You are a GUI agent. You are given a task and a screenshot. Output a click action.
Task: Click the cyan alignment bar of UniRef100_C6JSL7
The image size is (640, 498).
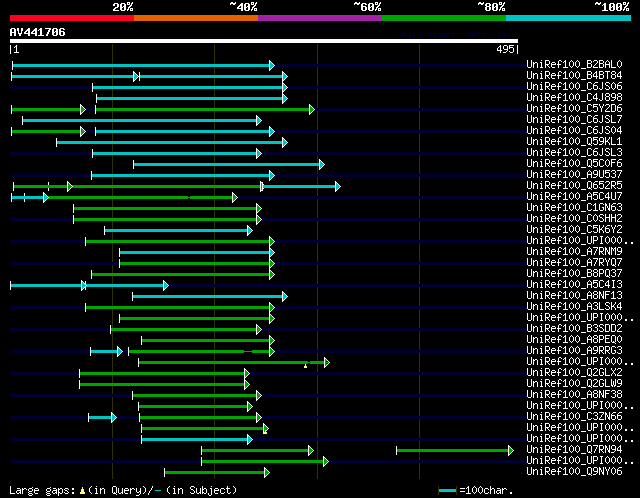tap(142, 120)
